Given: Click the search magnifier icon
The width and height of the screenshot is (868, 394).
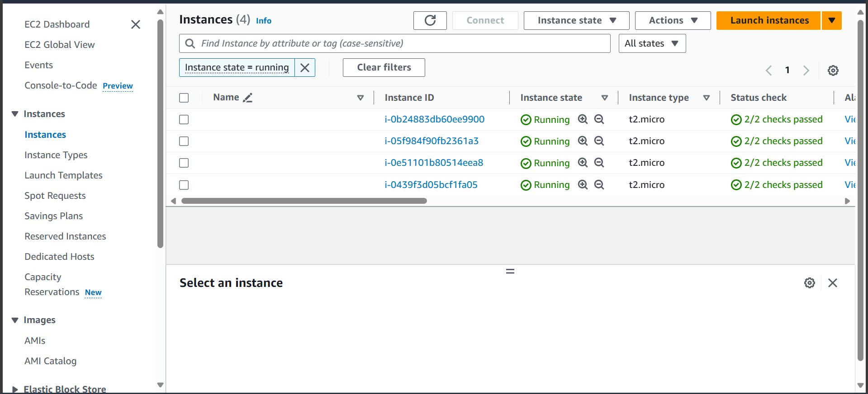Looking at the screenshot, I should coord(190,43).
